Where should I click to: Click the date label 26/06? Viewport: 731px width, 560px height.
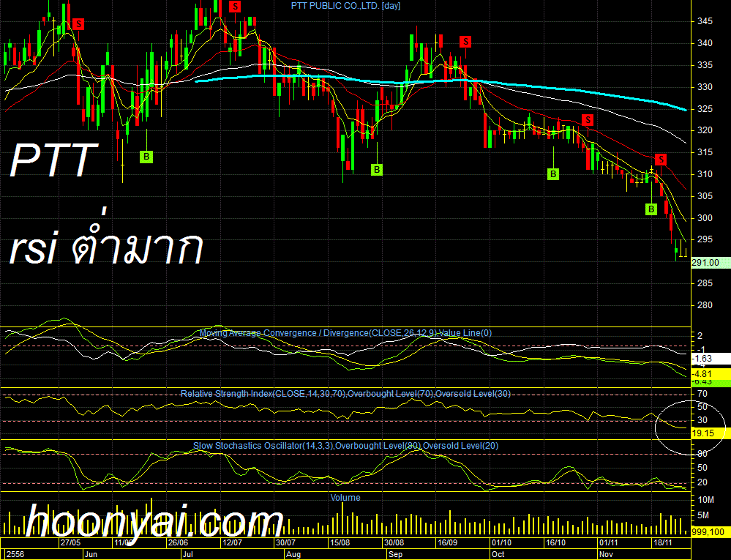178,542
